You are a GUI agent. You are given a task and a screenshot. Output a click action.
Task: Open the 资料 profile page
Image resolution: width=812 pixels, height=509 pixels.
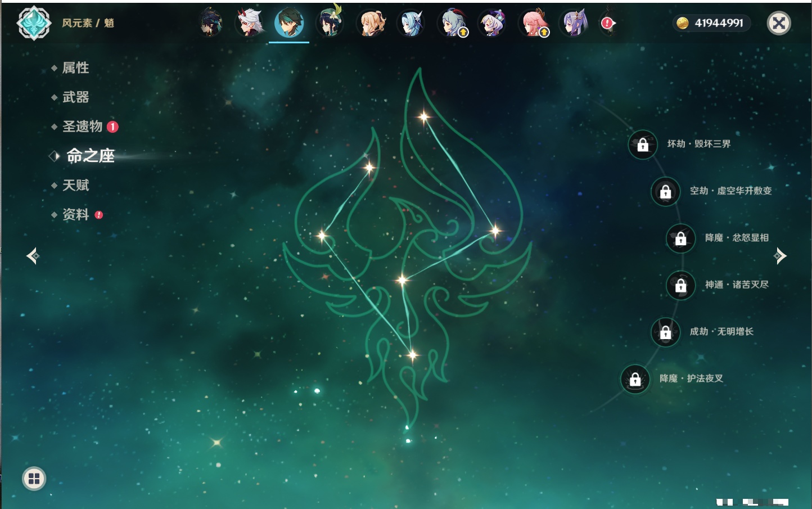75,214
